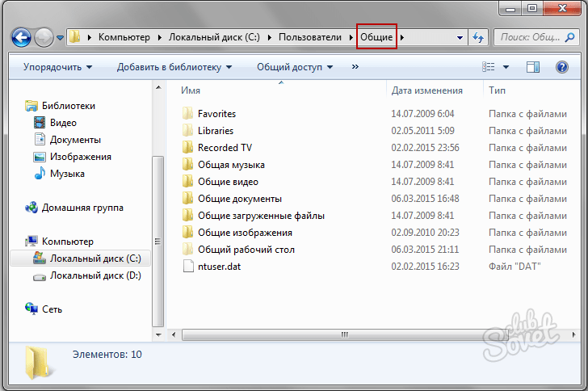Expand arrow after Пользователи breadcrumb
588x391 pixels.
351,37
